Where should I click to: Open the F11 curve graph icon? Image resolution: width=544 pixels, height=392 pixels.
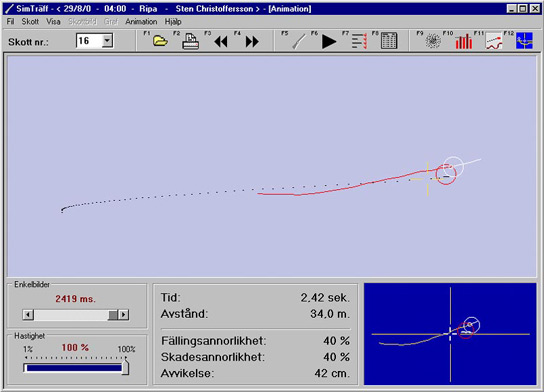(494, 41)
